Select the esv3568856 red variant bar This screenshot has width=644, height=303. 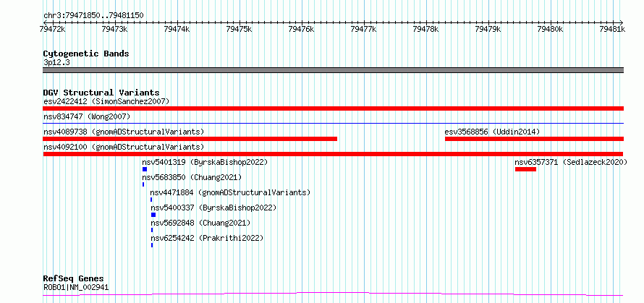[534, 139]
